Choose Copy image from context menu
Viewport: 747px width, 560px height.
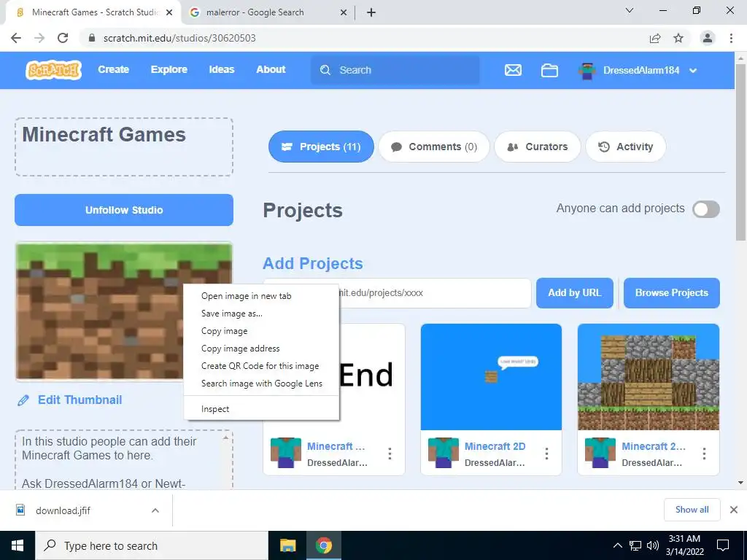click(x=262, y=331)
